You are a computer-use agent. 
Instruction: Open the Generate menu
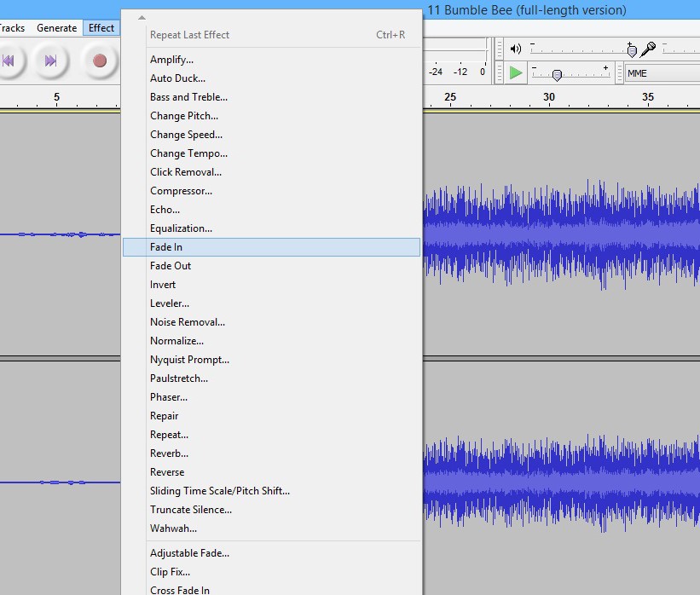click(x=57, y=28)
